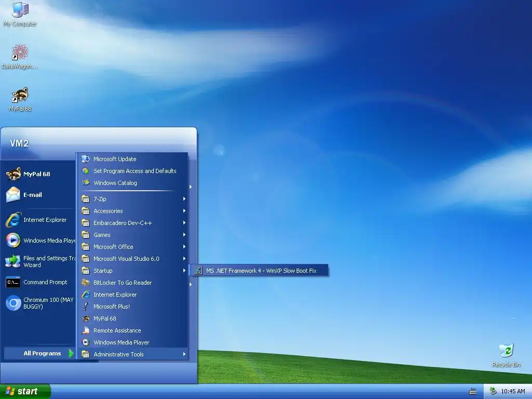This screenshot has width=532, height=399.
Task: Click the raccoon icon of pinned MyPal 68
Action: click(13, 174)
